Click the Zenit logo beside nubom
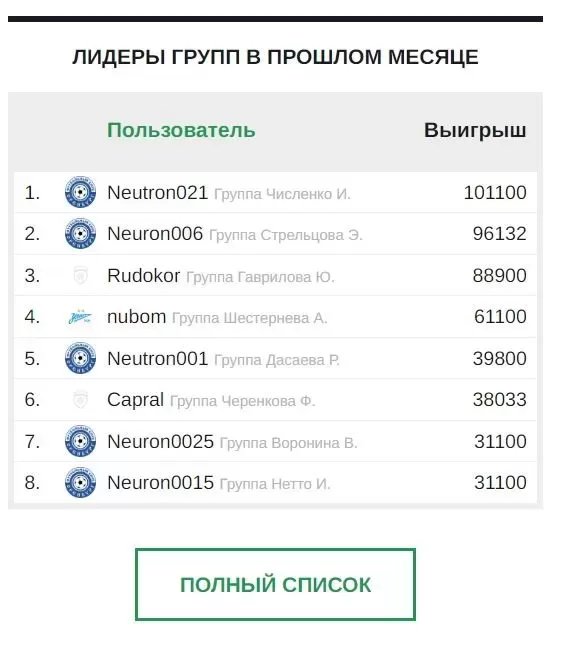576x648 pixels. [80, 317]
